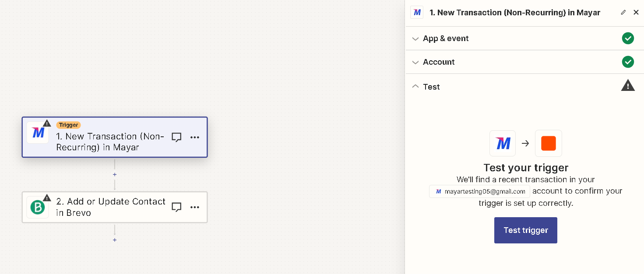
Task: Click the large Mayar logo above Test your trigger
Action: 503,143
